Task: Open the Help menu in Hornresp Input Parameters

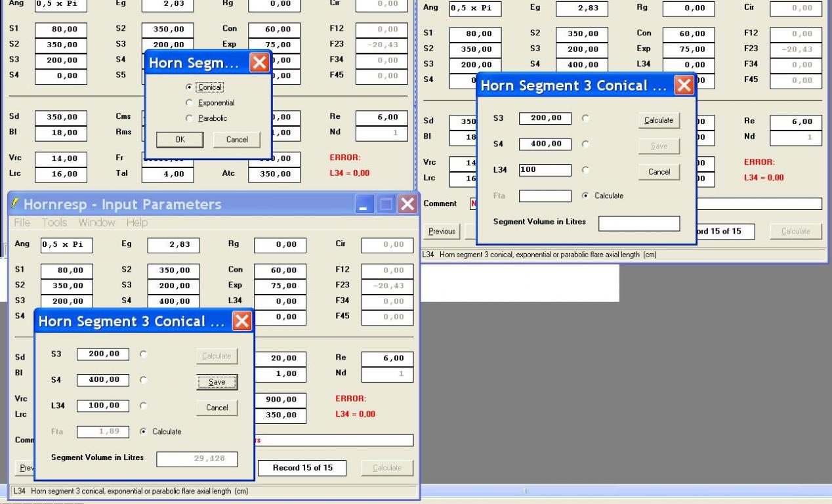Action: point(137,222)
